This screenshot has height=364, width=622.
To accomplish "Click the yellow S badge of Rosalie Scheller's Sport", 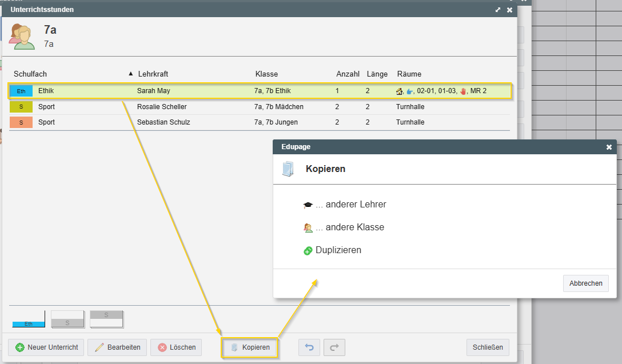I will click(21, 107).
